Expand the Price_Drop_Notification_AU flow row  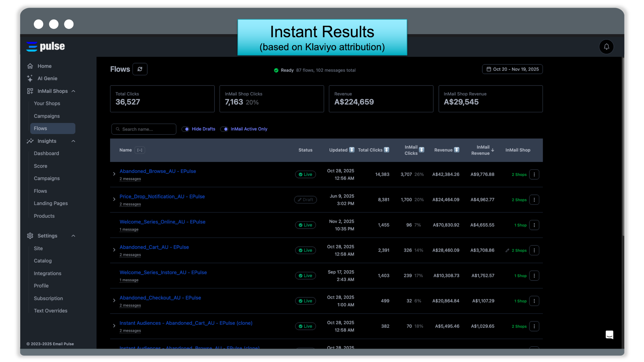pos(114,199)
